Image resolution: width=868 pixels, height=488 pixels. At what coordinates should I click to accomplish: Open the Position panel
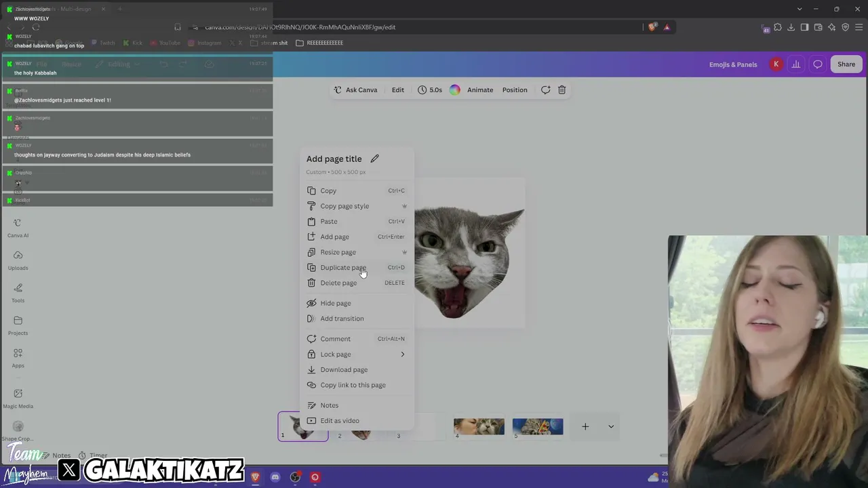[515, 89]
